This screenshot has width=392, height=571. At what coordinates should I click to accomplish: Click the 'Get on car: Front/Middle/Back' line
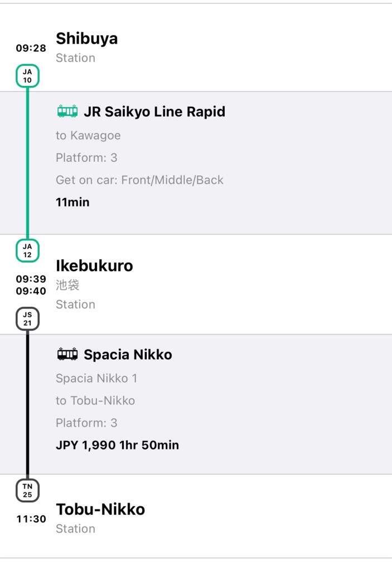point(139,180)
